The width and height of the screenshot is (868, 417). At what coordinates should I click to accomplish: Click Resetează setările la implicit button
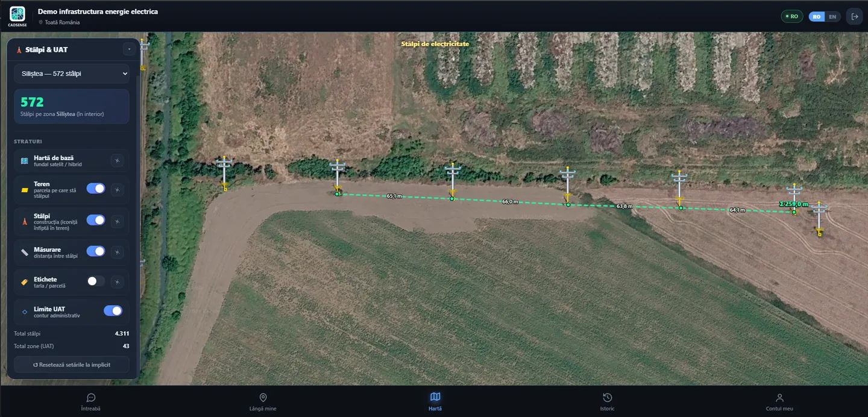(x=72, y=365)
